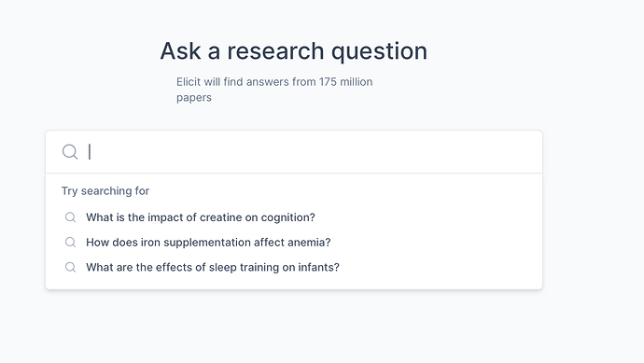Click the "Ask a research question" heading
Viewport: 644px width, 363px height.
coord(294,51)
